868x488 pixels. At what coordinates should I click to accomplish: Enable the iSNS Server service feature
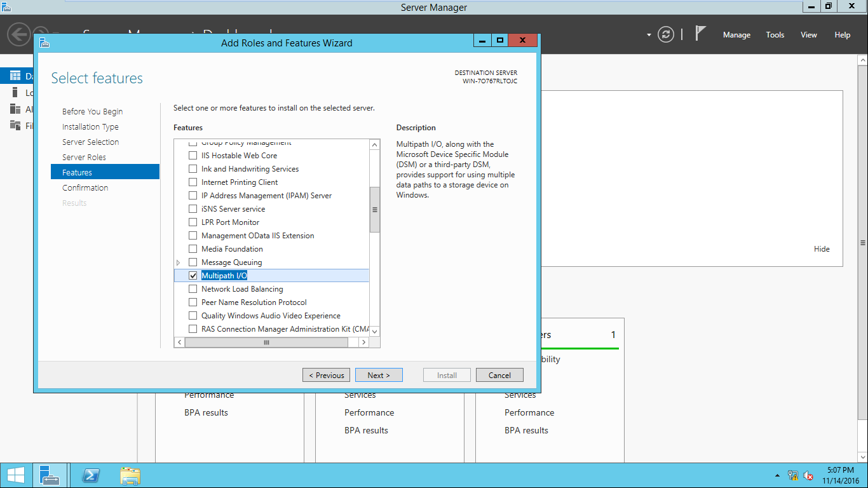tap(193, 208)
